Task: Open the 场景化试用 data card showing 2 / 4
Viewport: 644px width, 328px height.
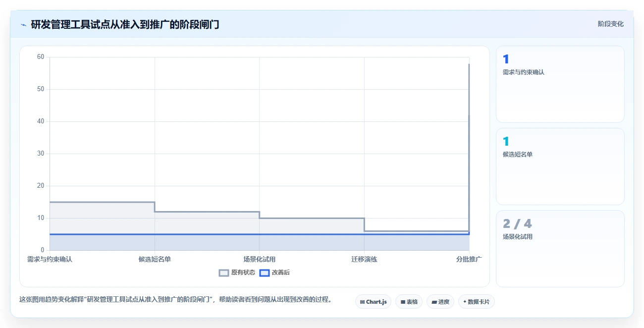Action: pyautogui.click(x=560, y=249)
